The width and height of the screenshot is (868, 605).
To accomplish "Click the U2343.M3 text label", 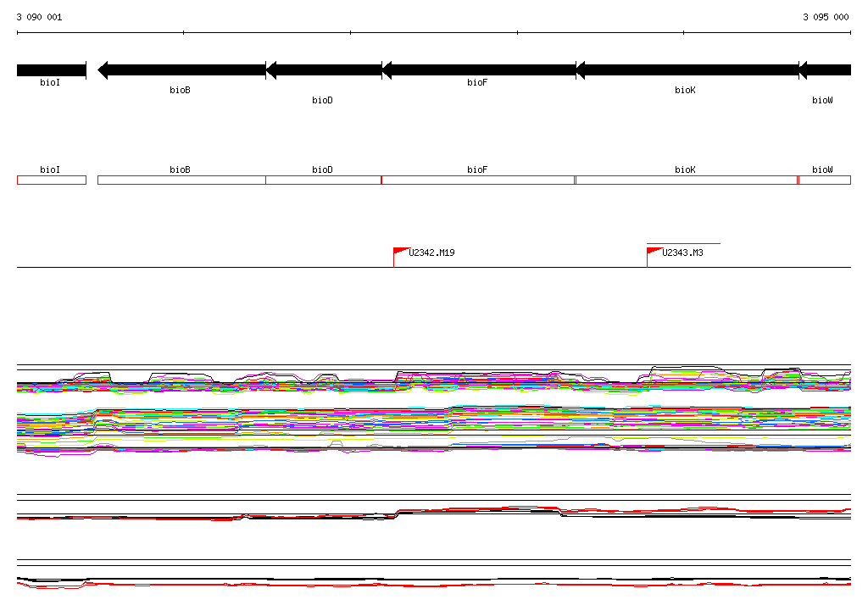I will [682, 253].
